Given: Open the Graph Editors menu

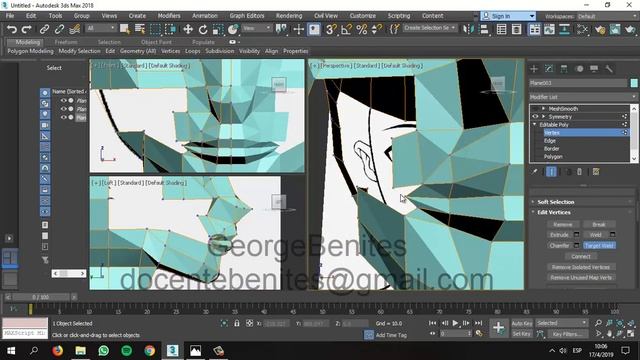Looking at the screenshot, I should [247, 16].
